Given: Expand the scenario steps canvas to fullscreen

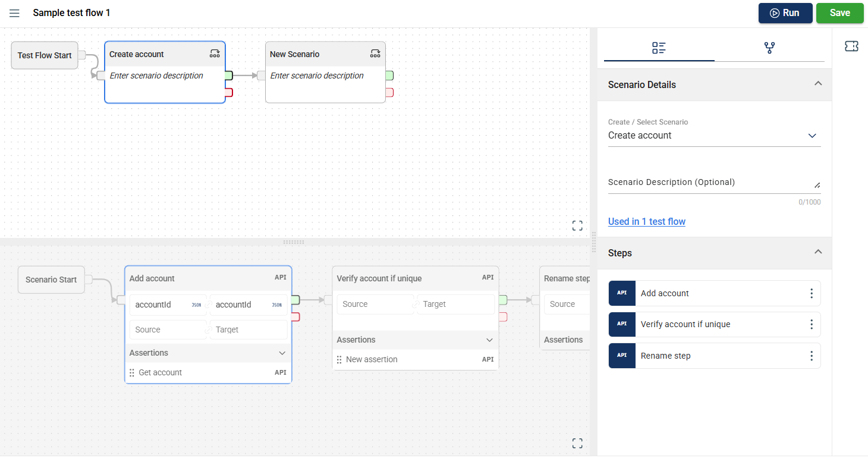Looking at the screenshot, I should click(577, 443).
